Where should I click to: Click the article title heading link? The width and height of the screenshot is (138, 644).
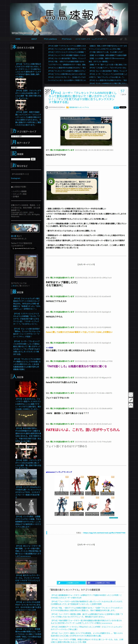82,97
